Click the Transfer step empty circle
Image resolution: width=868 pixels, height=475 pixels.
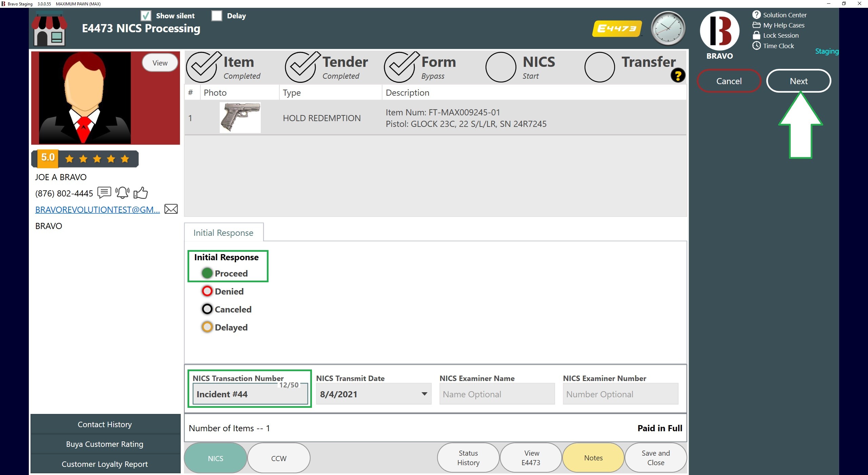click(599, 67)
